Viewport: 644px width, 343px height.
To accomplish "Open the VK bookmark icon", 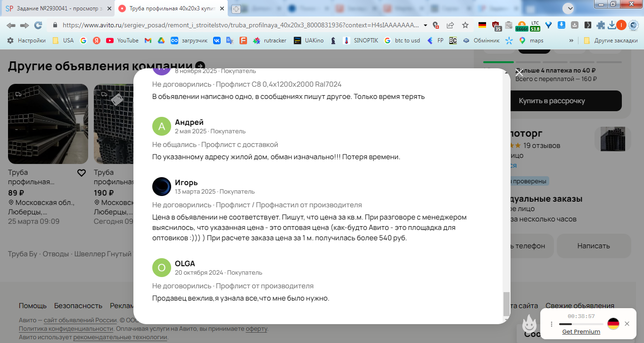I will 216,41.
